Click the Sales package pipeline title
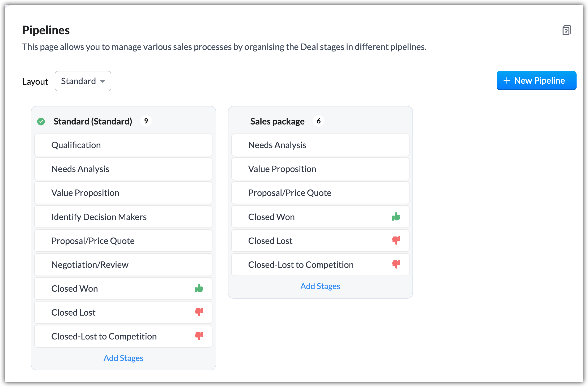This screenshot has height=387, width=588. coord(277,121)
